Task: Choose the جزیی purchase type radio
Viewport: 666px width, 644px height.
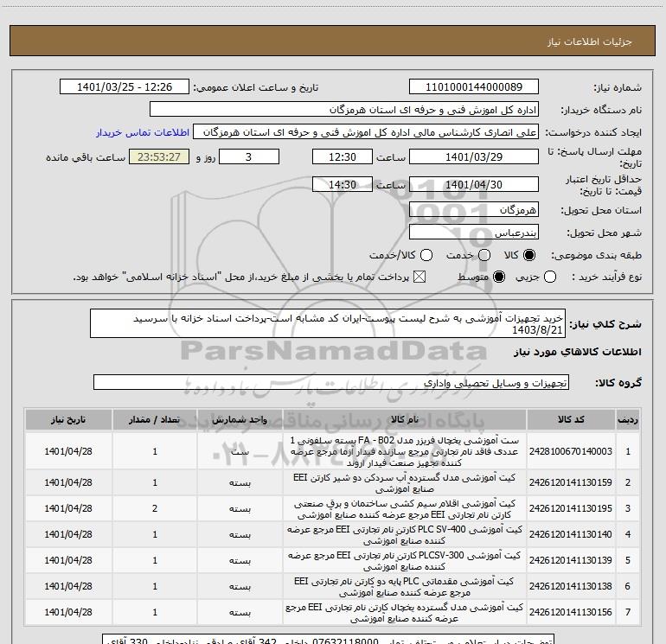Action: 550,277
